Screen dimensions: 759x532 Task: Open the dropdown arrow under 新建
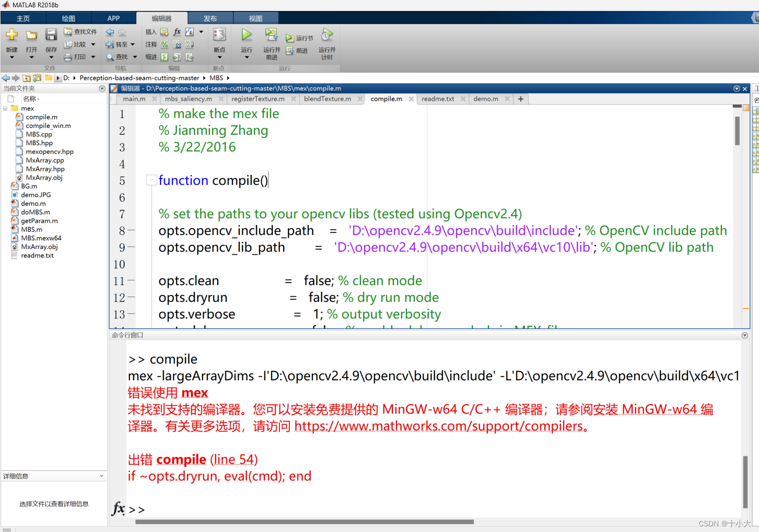pos(11,57)
